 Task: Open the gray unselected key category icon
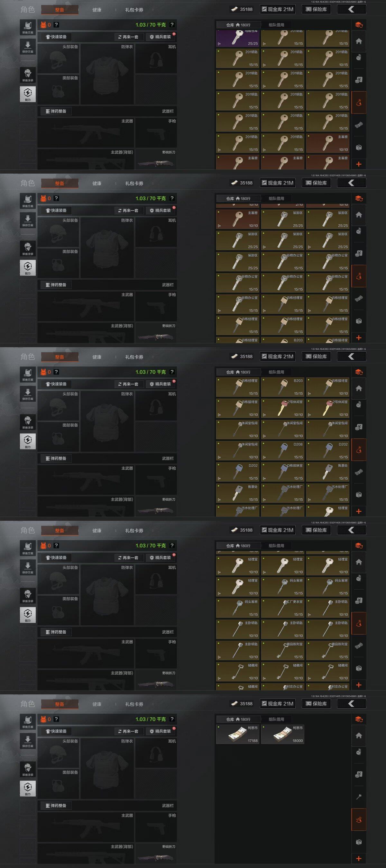coord(359,797)
